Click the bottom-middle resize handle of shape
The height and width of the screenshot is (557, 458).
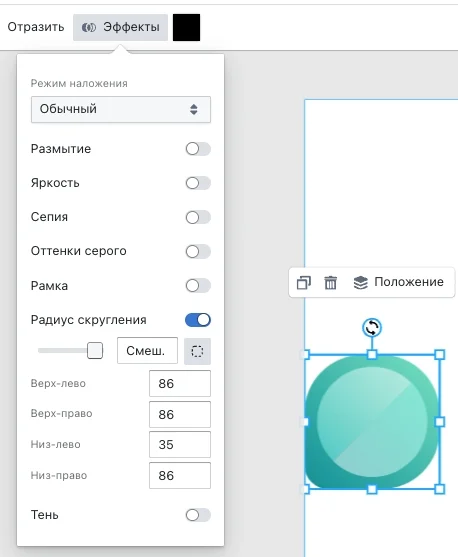click(372, 489)
